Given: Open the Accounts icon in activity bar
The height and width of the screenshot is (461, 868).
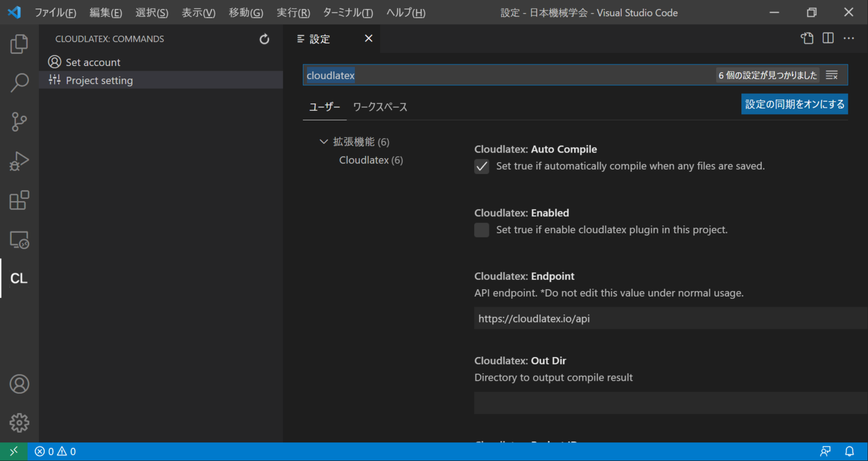Looking at the screenshot, I should [x=19, y=384].
